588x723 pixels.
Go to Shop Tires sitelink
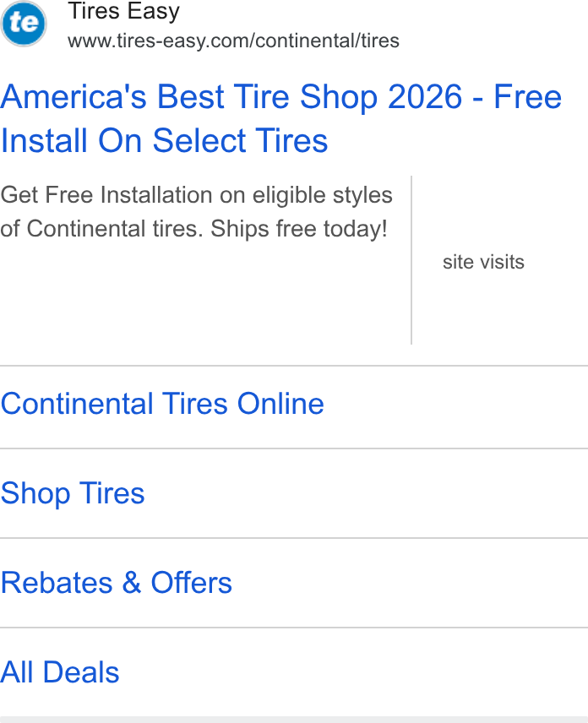coord(73,493)
